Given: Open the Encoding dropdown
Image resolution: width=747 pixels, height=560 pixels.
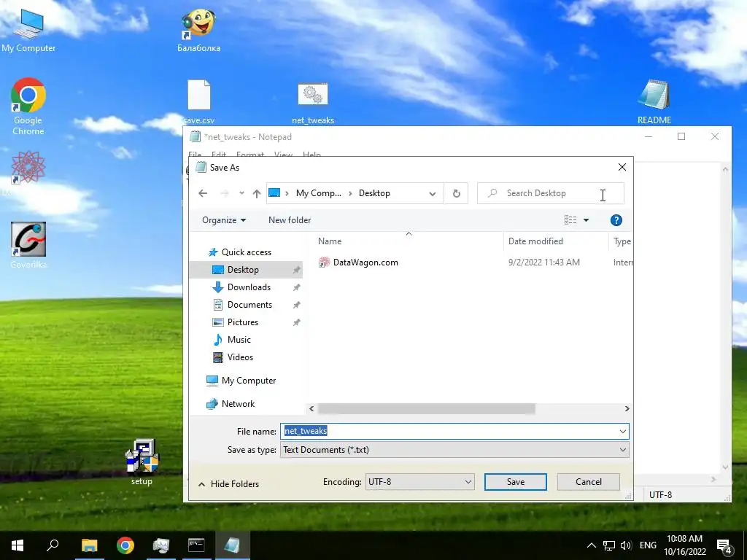Looking at the screenshot, I should pos(419,482).
